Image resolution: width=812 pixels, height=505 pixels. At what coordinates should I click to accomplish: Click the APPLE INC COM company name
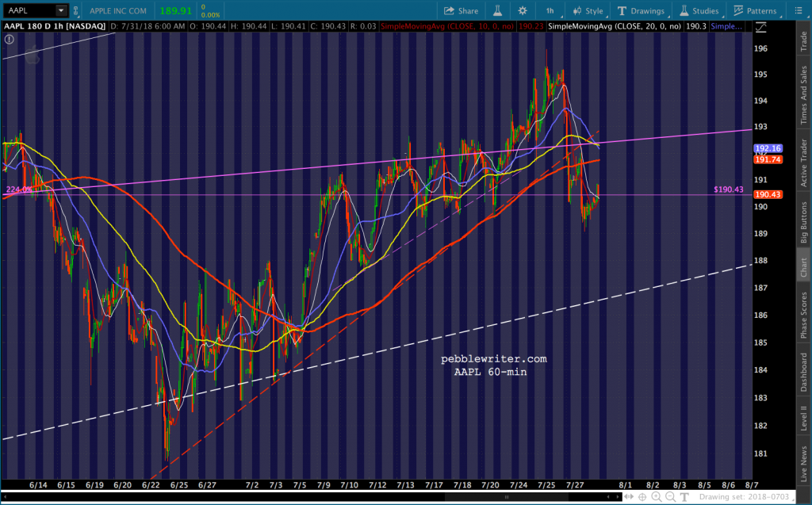(x=118, y=11)
